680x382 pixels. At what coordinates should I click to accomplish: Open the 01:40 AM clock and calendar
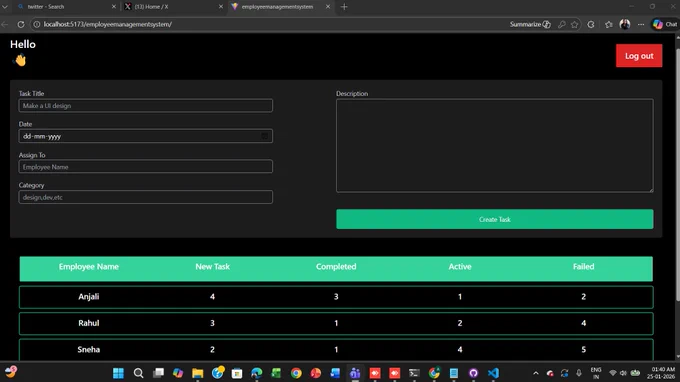point(661,373)
